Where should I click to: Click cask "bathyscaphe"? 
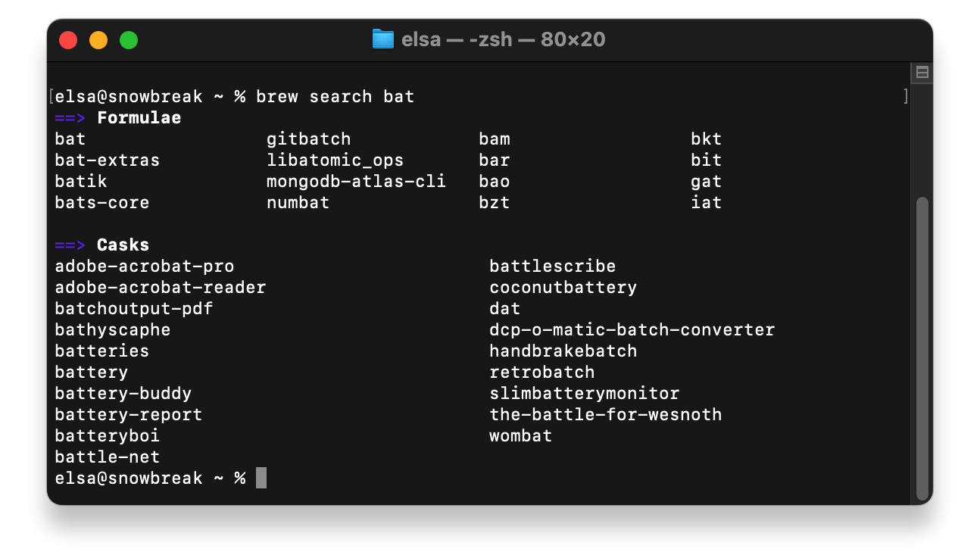coord(113,330)
